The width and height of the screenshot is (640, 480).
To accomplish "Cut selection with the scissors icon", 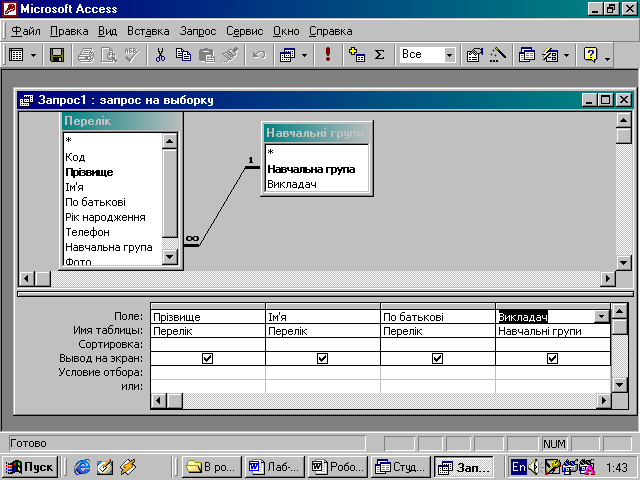I will [x=160, y=55].
